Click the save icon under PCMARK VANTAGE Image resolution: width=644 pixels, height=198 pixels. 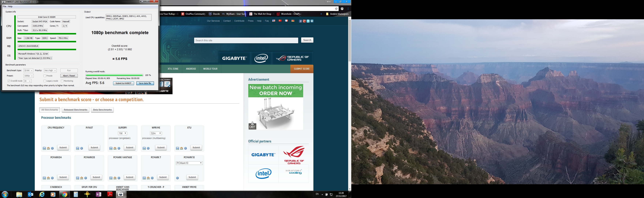[x=111, y=178]
